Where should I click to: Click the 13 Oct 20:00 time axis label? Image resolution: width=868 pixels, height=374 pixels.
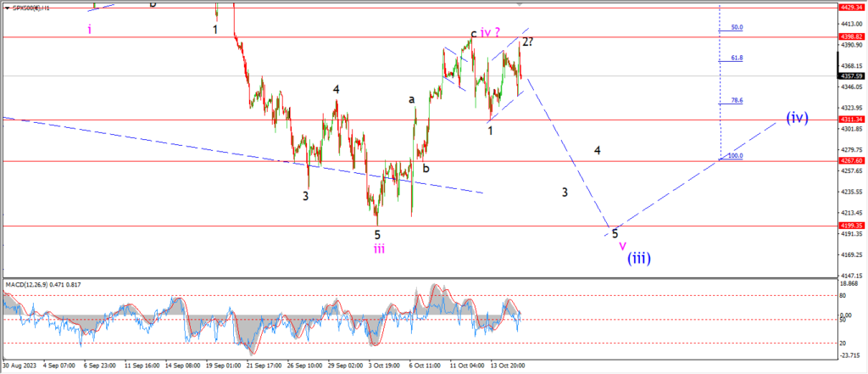click(509, 366)
